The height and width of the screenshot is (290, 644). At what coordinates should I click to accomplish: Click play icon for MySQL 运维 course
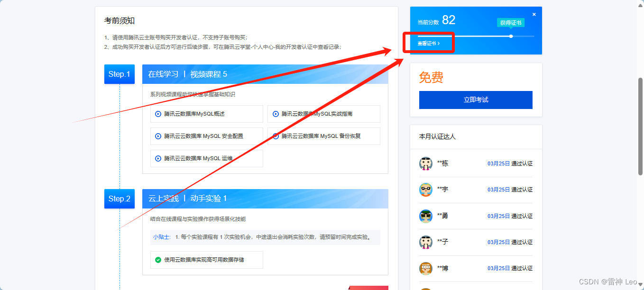click(x=158, y=158)
